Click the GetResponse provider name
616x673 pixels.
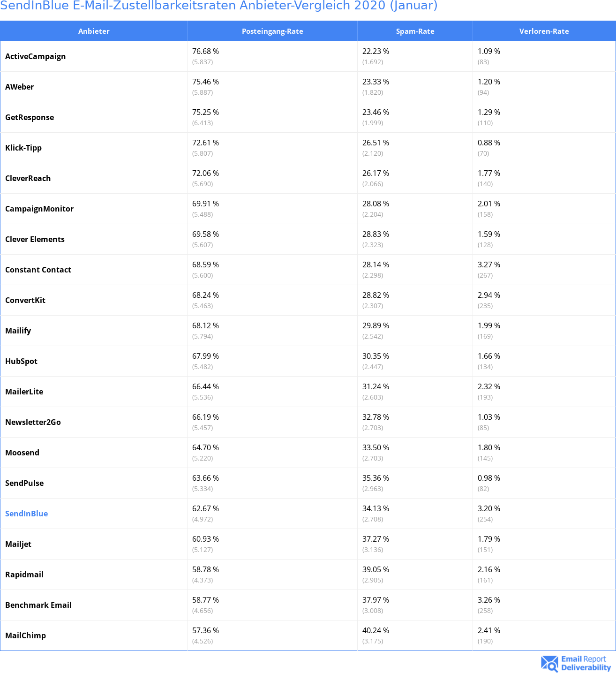pyautogui.click(x=30, y=117)
